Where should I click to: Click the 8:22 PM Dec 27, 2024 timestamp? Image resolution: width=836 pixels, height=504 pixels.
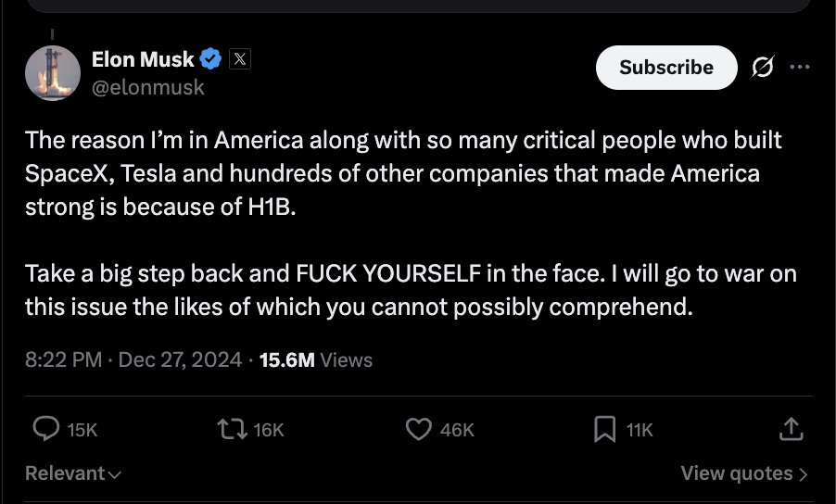(133, 359)
